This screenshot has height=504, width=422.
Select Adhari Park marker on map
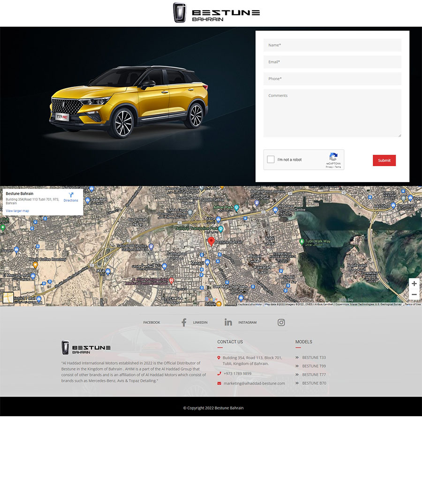[237, 207]
